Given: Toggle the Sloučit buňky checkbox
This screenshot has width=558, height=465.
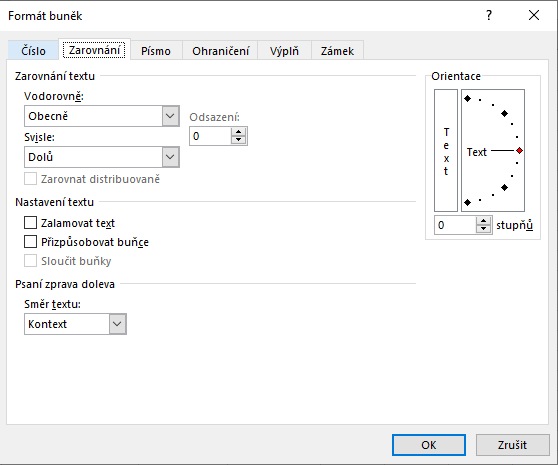Looking at the screenshot, I should tap(30, 260).
